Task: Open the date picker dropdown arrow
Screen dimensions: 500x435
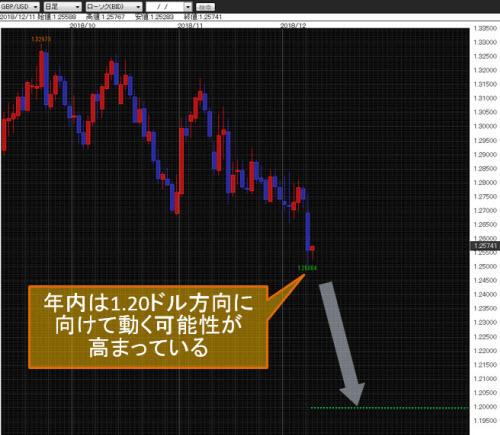Action: [188, 7]
